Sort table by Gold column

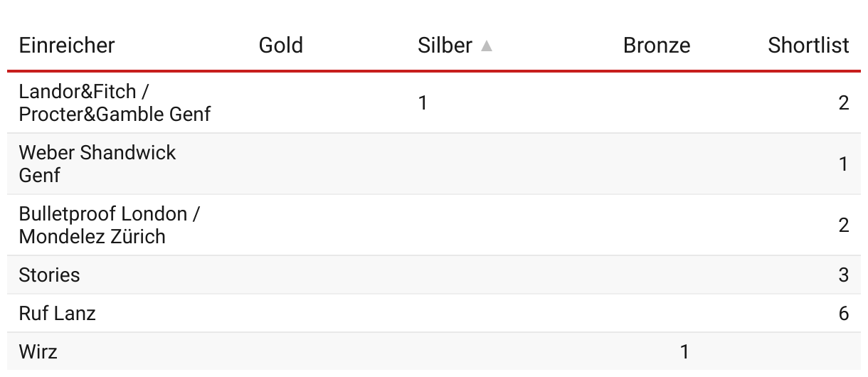[280, 46]
